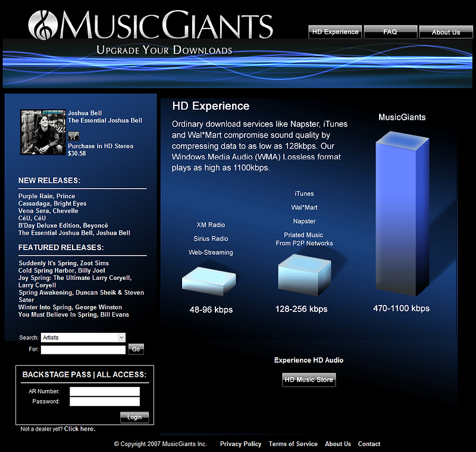This screenshot has height=452, width=476.
Task: Click the '$30.58' price text
Action: pos(77,154)
